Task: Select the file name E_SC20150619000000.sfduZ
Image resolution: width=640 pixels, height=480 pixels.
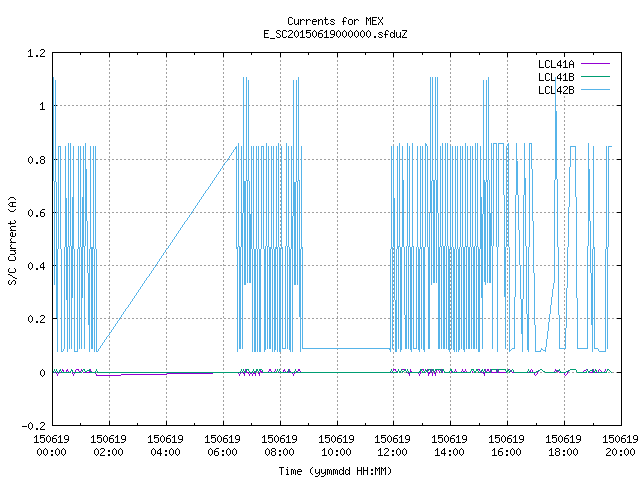Action: tap(335, 34)
